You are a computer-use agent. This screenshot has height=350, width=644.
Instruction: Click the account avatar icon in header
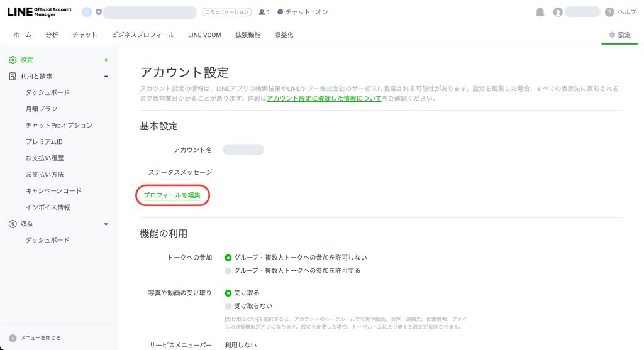(557, 12)
